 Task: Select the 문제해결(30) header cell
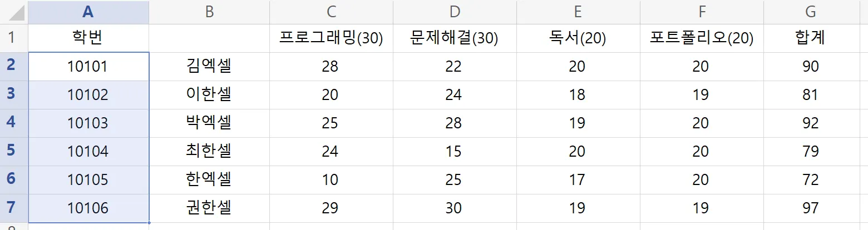tap(454, 38)
